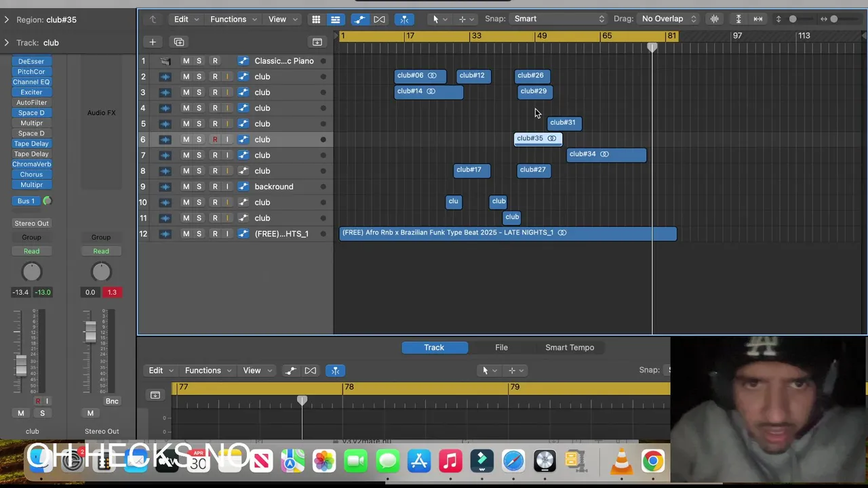
Task: Toggle Show Flex in tracks toolbar
Action: [x=379, y=19]
